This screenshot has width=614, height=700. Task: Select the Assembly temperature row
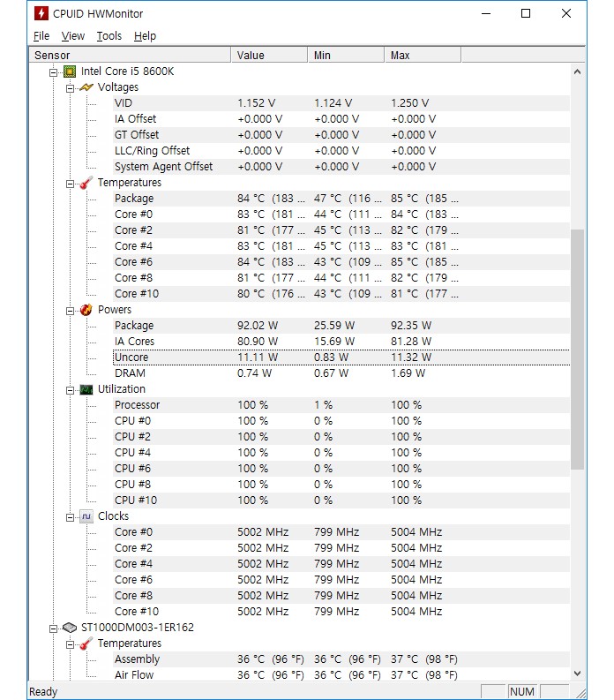click(x=341, y=659)
